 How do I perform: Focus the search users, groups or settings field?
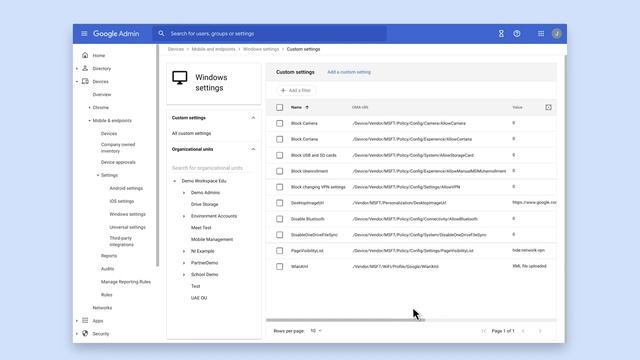coord(269,33)
